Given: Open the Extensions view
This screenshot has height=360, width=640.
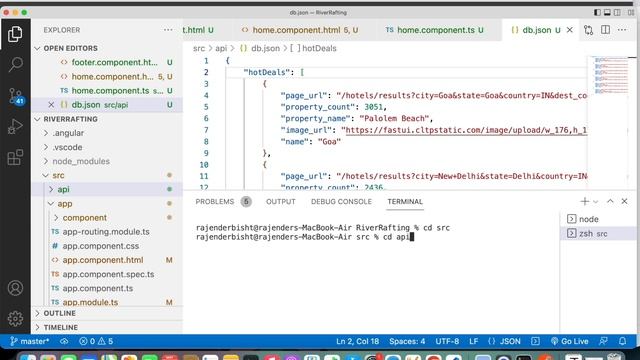Looking at the screenshot, I should 15,157.
